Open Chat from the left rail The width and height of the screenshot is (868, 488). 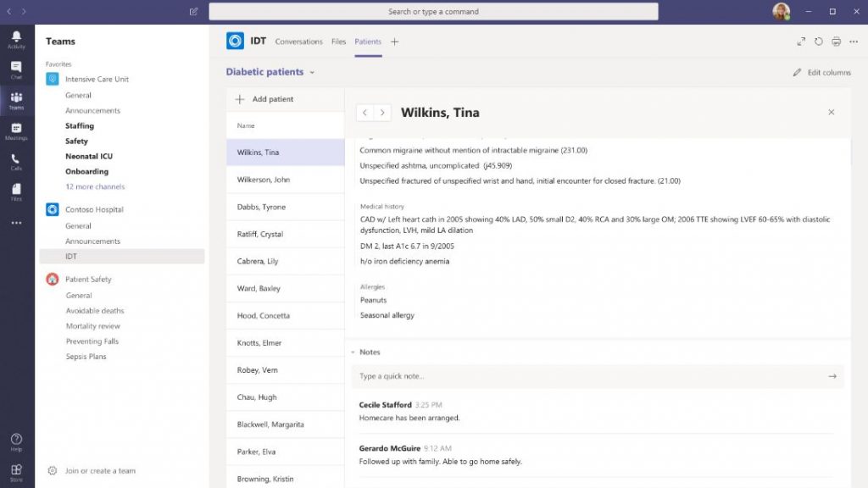click(x=16, y=69)
